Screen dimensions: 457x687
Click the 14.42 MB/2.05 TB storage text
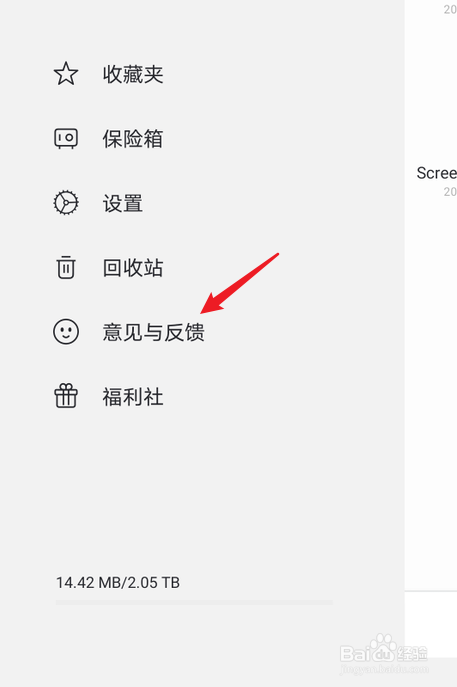pyautogui.click(x=118, y=583)
